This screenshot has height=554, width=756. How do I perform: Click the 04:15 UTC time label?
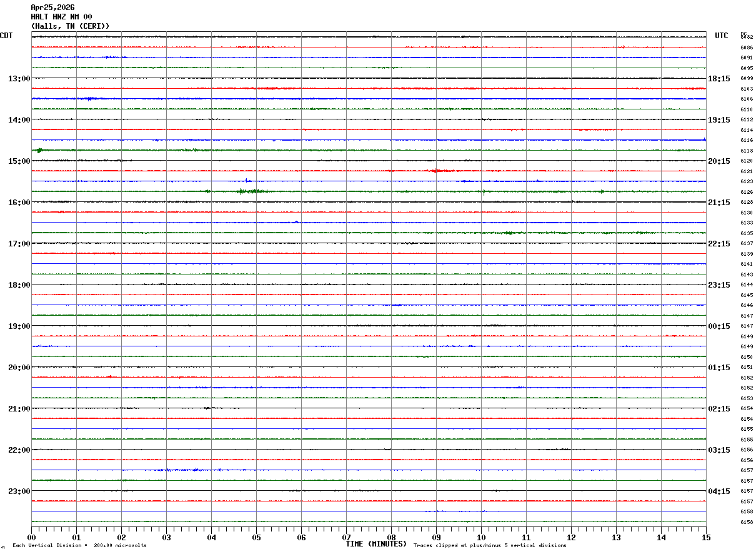click(x=719, y=491)
